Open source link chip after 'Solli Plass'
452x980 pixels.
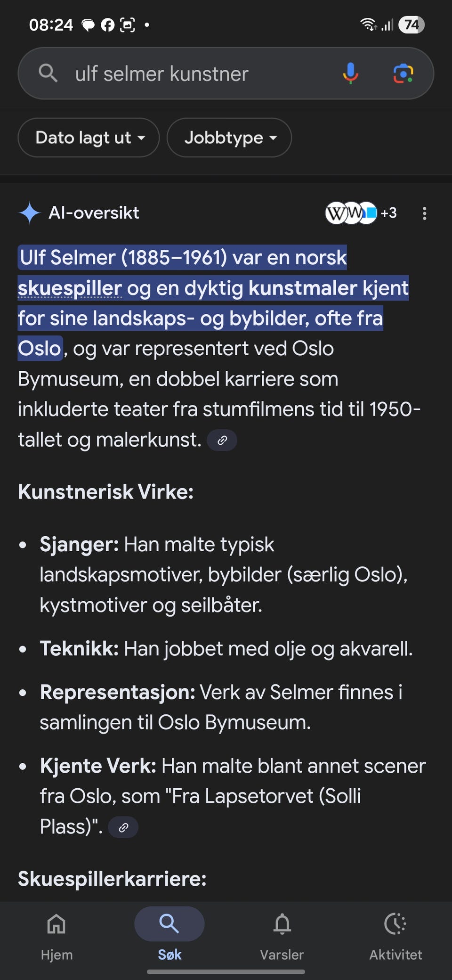tap(123, 827)
